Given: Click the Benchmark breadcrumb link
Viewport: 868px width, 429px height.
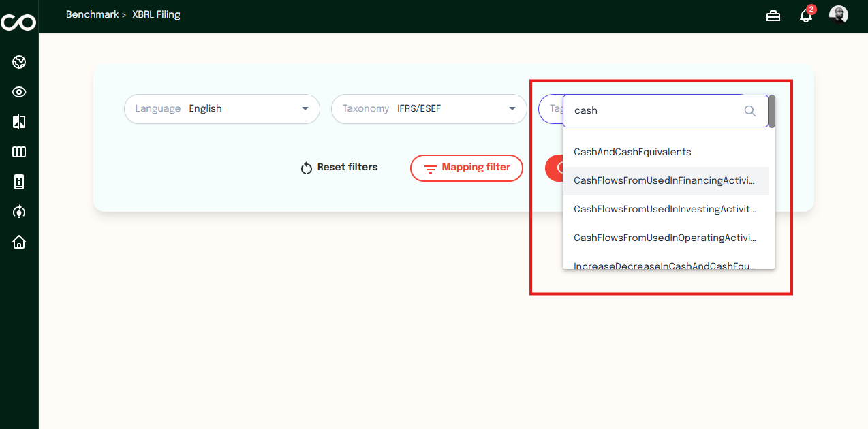Looking at the screenshot, I should coord(92,14).
